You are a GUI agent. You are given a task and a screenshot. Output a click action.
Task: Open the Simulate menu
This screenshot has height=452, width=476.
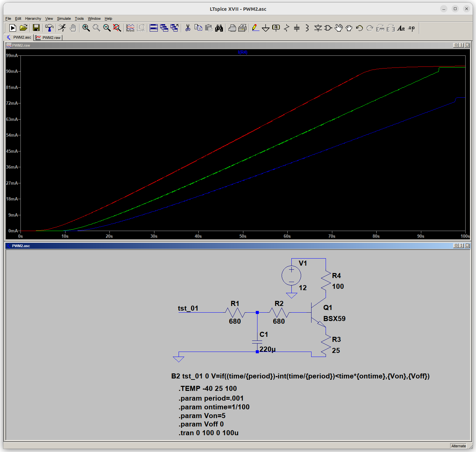pos(64,18)
